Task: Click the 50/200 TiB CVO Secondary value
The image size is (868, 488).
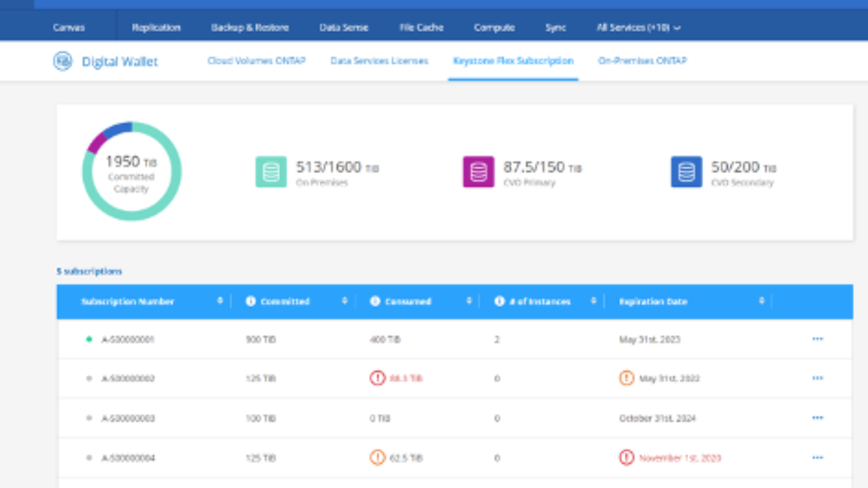Action: tap(743, 167)
